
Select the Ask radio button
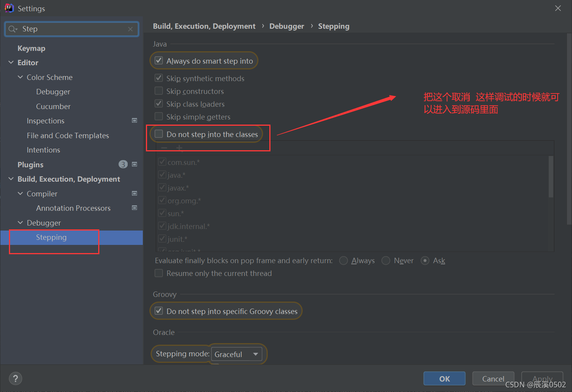tap(425, 261)
